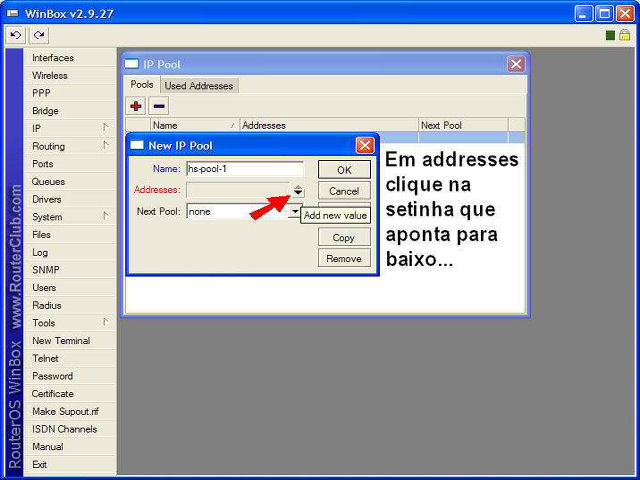Sort by the Addresses column header
The image size is (640, 480).
coord(329,125)
